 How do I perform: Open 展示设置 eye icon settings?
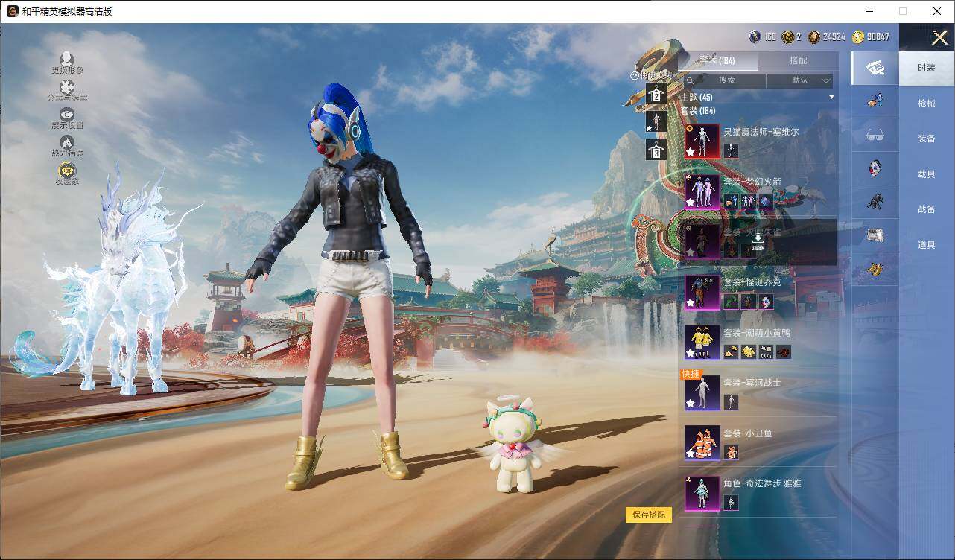(x=67, y=114)
